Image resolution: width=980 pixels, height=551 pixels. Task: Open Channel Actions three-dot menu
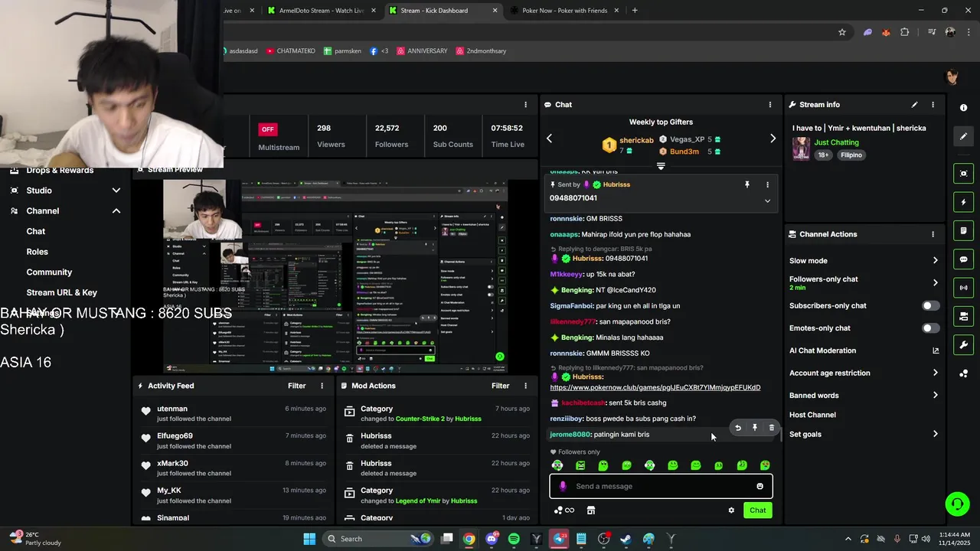pos(933,234)
